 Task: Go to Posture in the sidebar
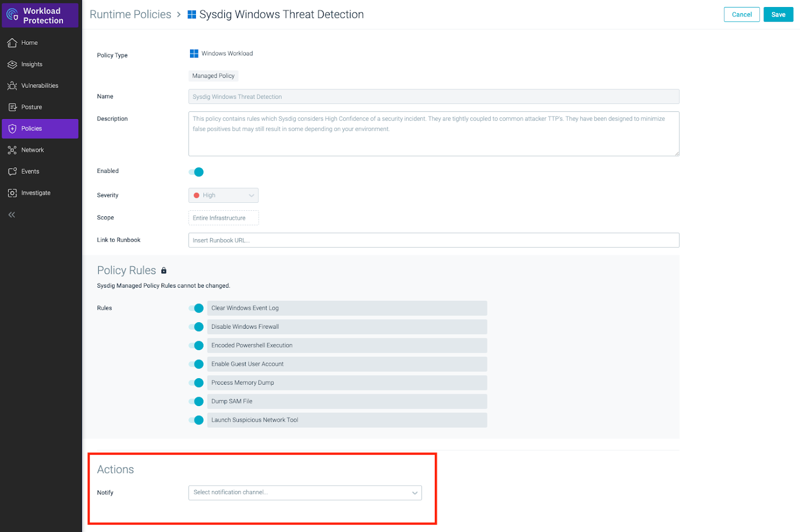point(40,107)
